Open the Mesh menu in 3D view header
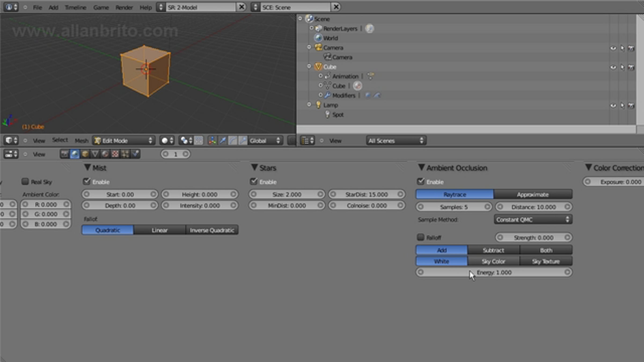Screen dimensions: 644x362 click(82, 141)
